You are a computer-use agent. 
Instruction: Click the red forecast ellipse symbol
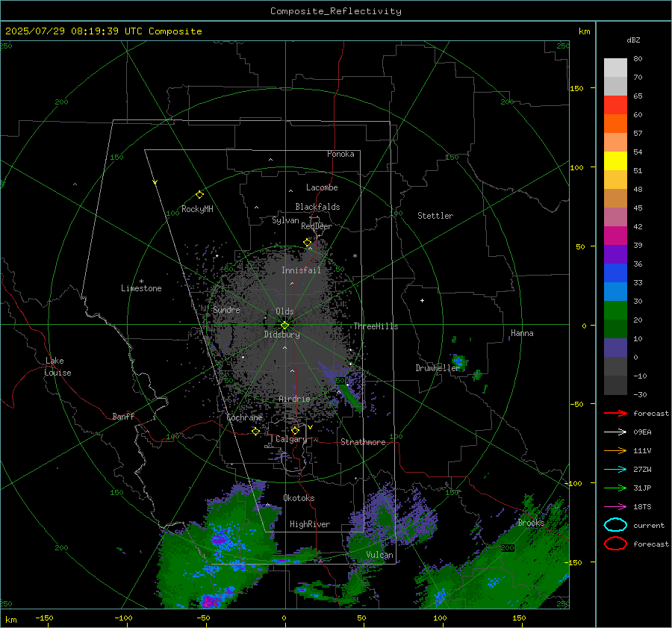tap(615, 544)
